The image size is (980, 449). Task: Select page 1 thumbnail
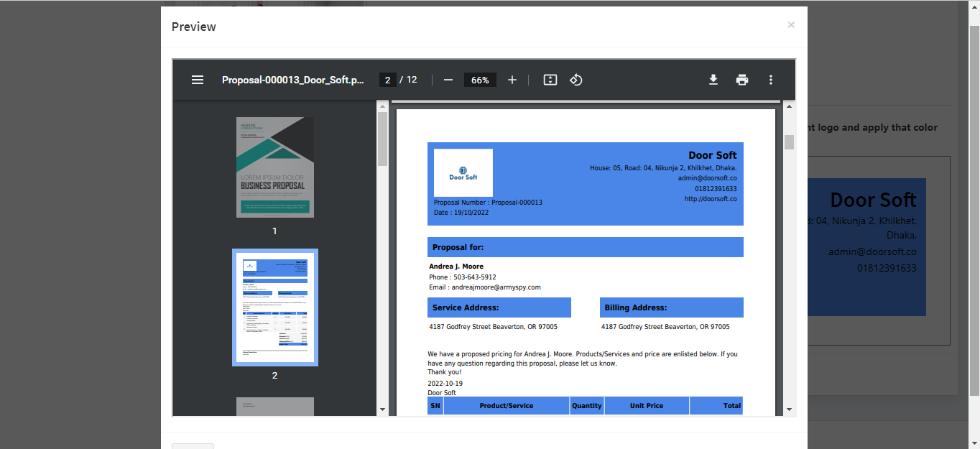[x=275, y=167]
